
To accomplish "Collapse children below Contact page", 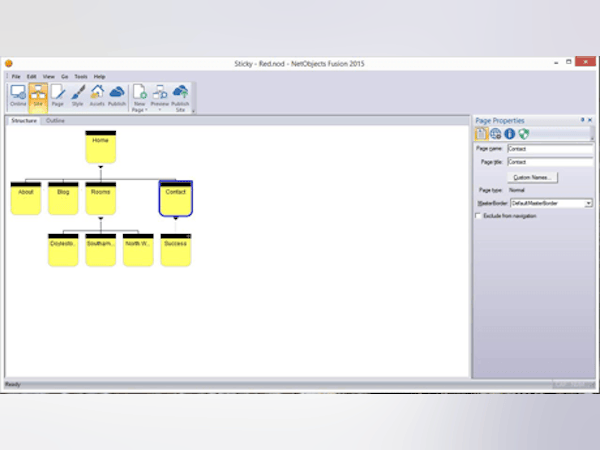I will pos(176,218).
